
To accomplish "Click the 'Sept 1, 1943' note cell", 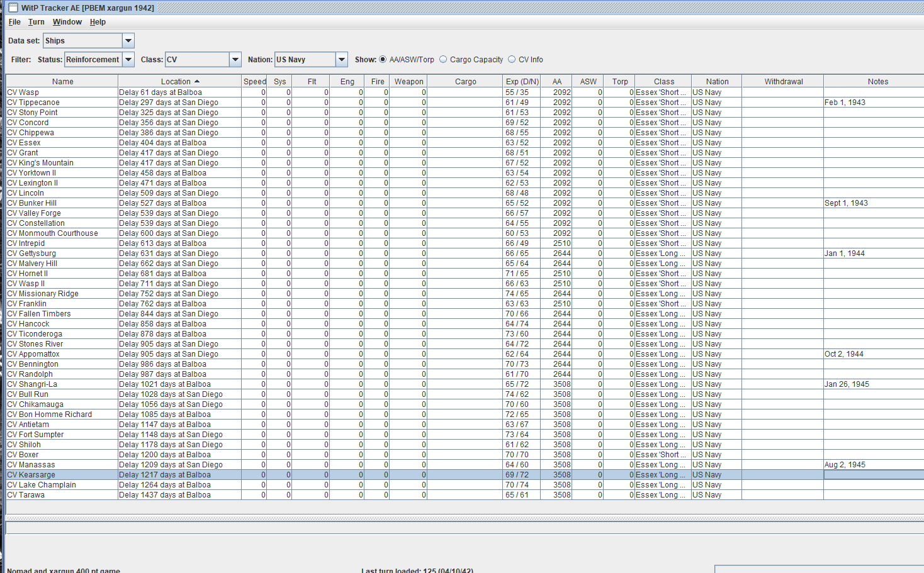I will coord(874,203).
